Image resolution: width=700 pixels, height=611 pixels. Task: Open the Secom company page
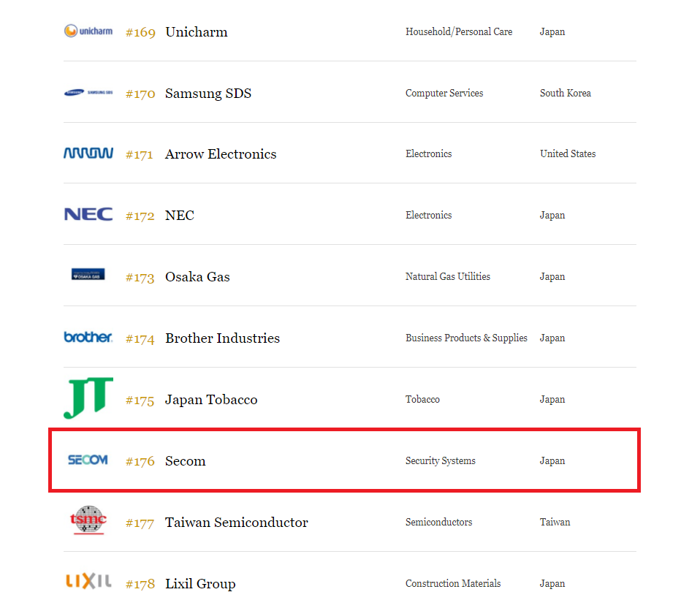185,460
